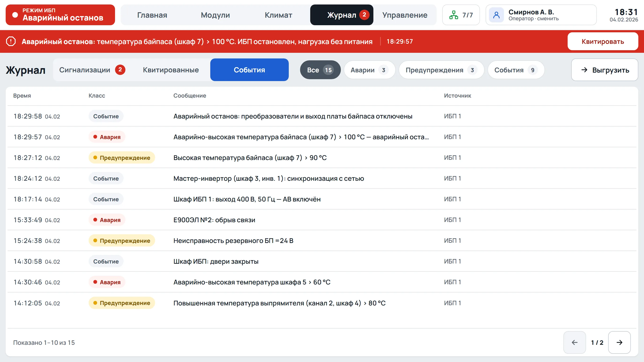The image size is (644, 362).
Task: Select row 'Мастер-инвертор (шкаф 3, инв. 1): синхронизация с сетью'
Action: coord(322,178)
